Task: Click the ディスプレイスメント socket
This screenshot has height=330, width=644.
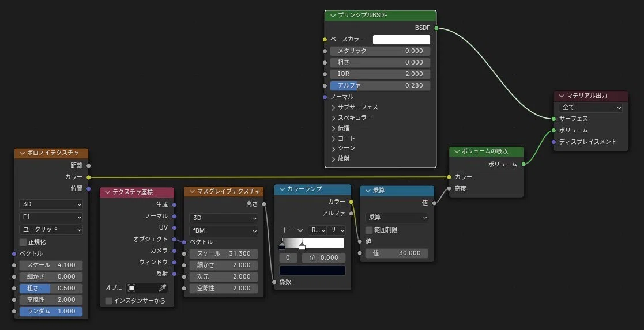Action: point(554,142)
